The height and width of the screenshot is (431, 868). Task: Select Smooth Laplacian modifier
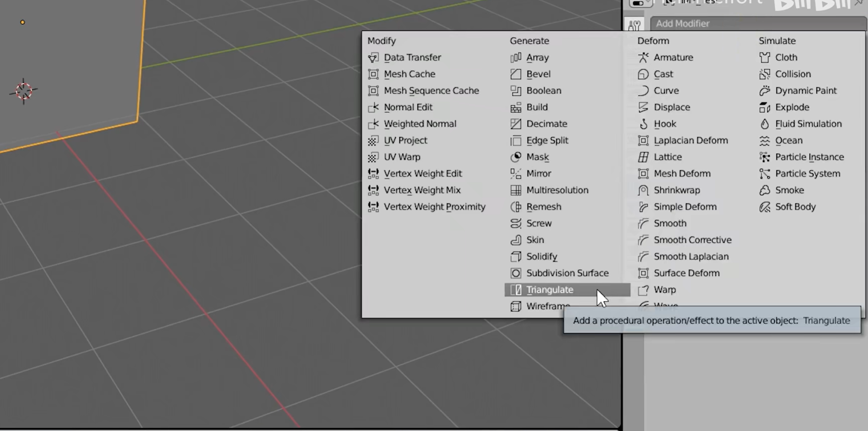click(x=691, y=256)
